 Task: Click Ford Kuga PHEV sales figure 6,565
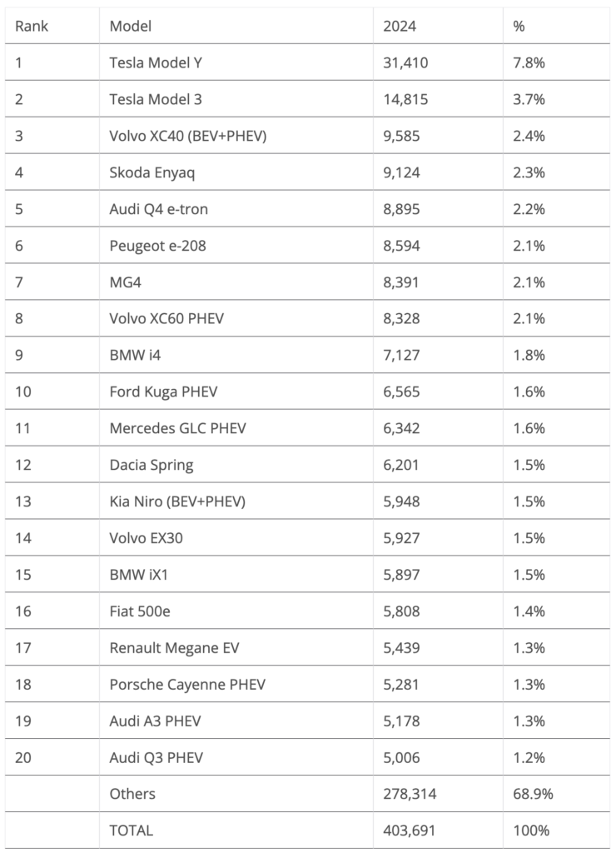point(401,392)
